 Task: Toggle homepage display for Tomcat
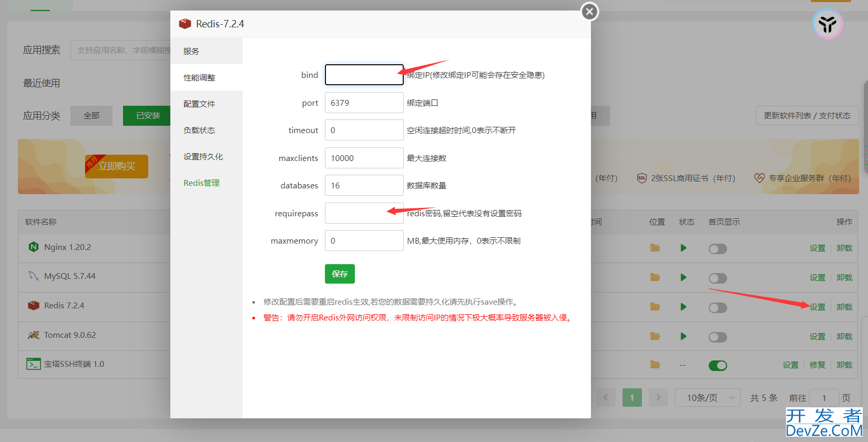click(x=718, y=337)
